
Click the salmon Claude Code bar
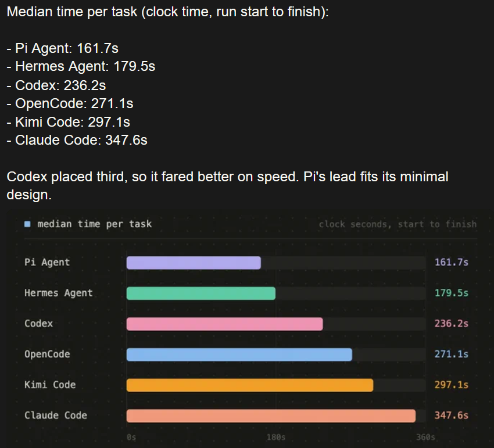(271, 416)
